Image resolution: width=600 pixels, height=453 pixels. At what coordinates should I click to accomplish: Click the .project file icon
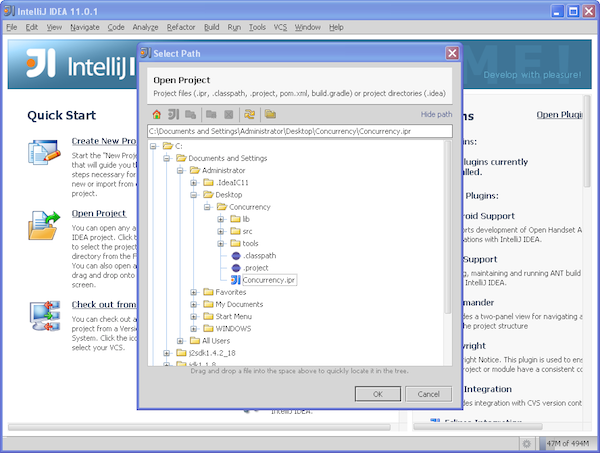point(236,268)
